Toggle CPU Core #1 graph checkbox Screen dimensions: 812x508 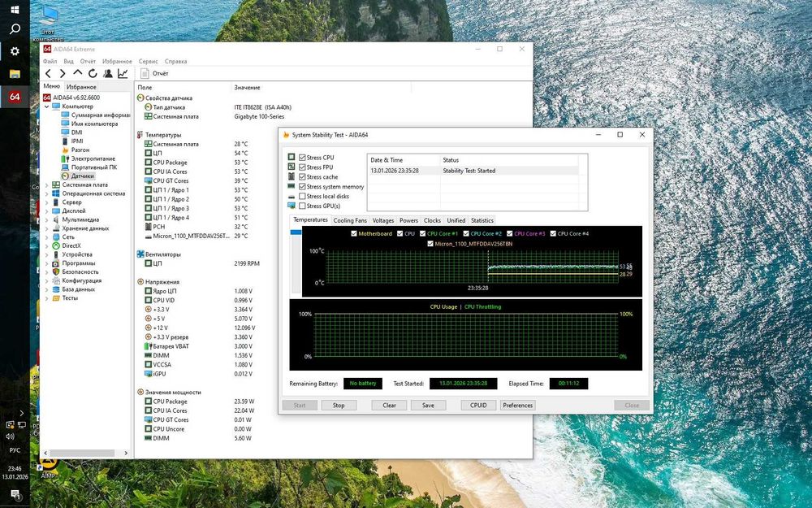tap(423, 234)
